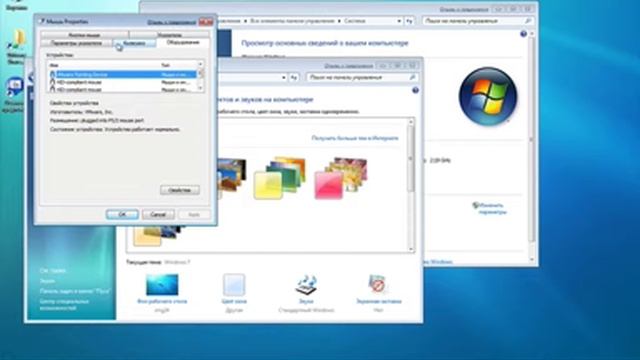Viewport: 640px width, 360px height.
Task: Click refresh button in System window address bar
Action: point(409,21)
